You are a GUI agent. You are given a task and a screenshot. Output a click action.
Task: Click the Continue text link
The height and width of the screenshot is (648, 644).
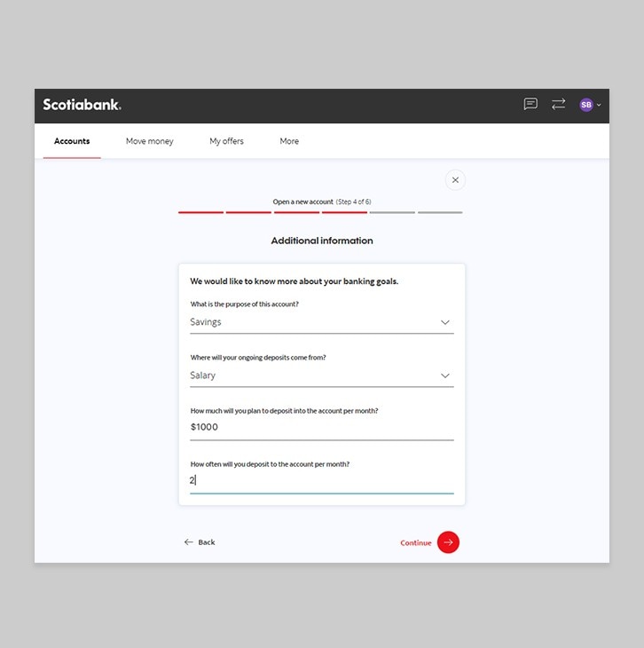pos(415,543)
